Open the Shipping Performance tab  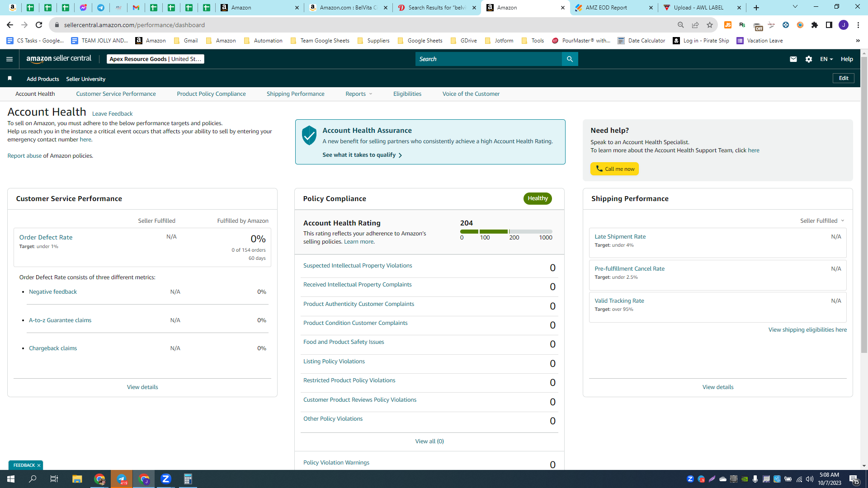295,94
